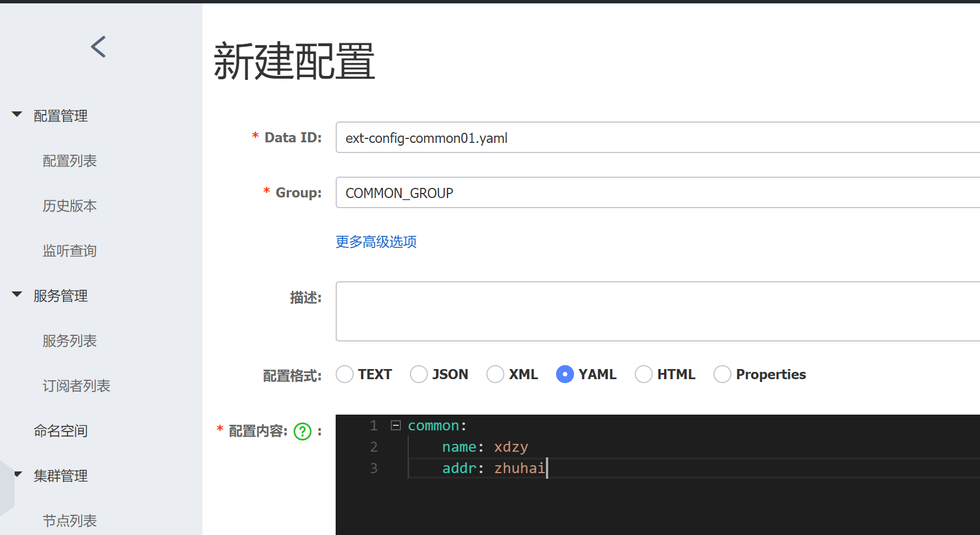Select TEXT config format
The image size is (980, 535).
(x=345, y=374)
